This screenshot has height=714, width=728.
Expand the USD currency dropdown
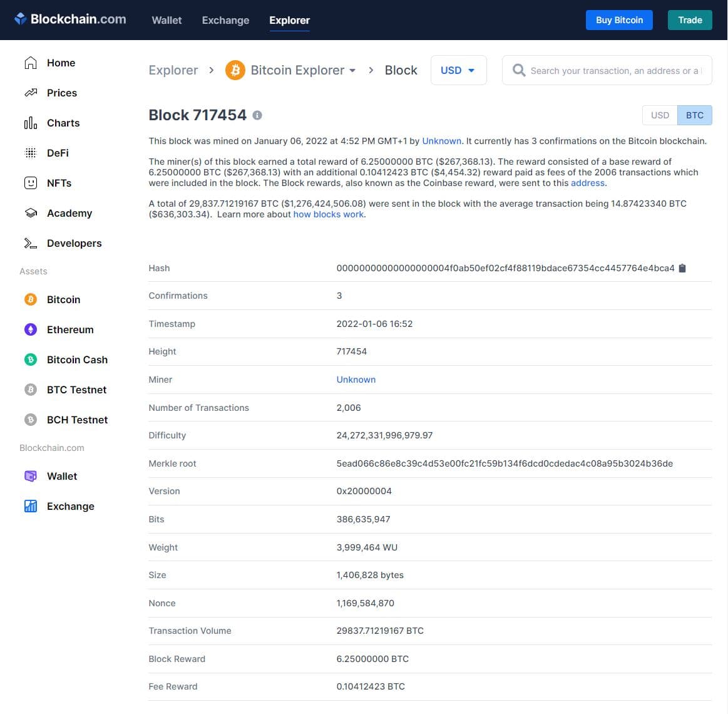click(x=458, y=70)
